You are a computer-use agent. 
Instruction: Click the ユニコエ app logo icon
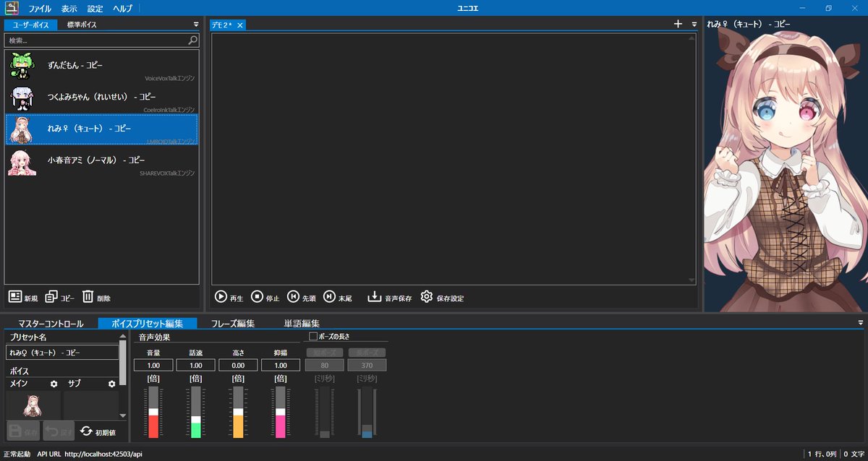coord(10,9)
